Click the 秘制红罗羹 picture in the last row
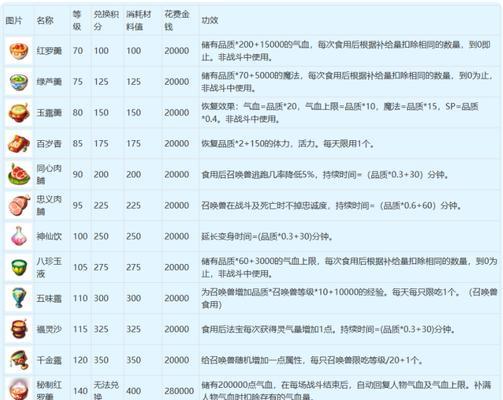503x400 pixels. click(19, 389)
